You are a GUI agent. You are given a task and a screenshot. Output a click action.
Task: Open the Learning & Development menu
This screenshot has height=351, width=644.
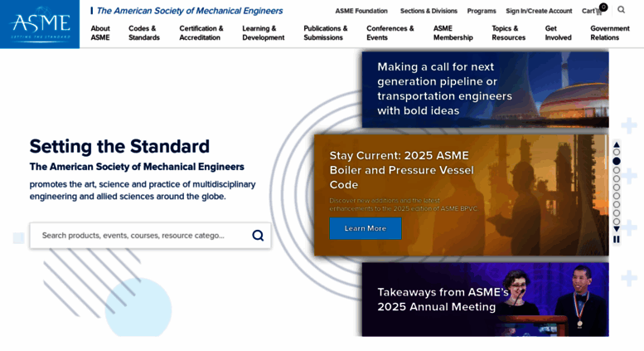coord(264,33)
